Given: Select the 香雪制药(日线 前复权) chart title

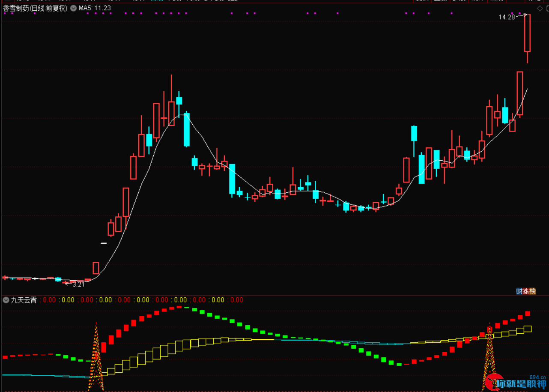Looking at the screenshot, I should 36,8.
